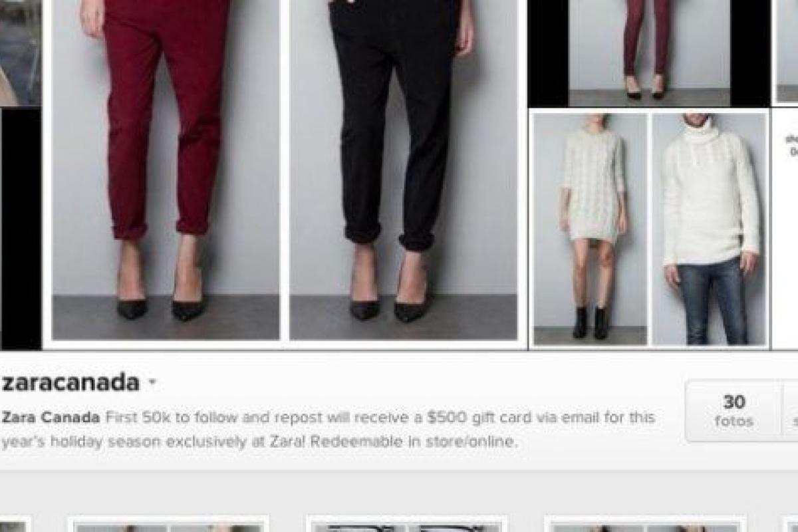The image size is (798, 532).
Task: Open the second thumbnail in the bottom row
Action: [x=168, y=525]
